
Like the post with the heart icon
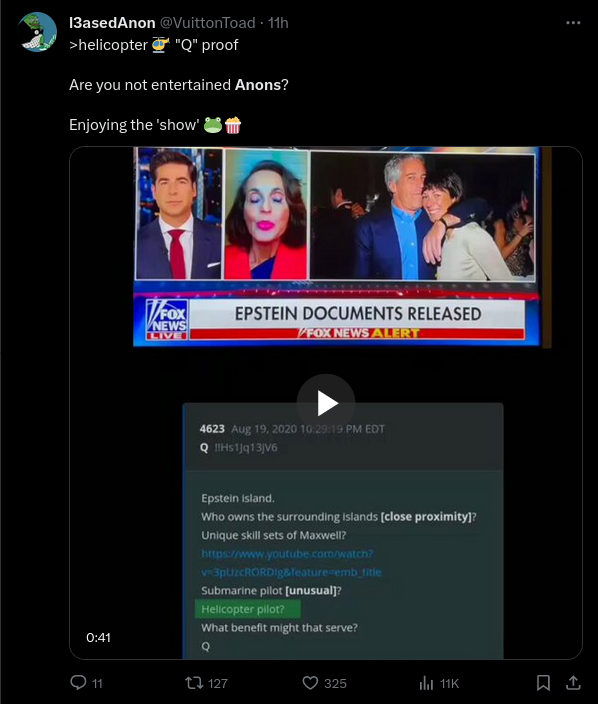(x=310, y=683)
